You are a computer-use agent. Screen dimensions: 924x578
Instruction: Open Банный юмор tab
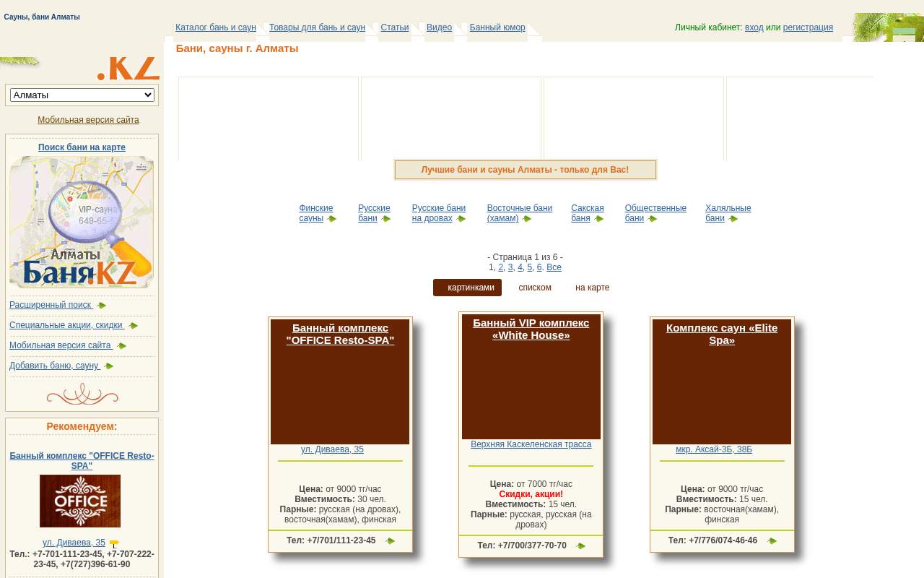coord(497,27)
